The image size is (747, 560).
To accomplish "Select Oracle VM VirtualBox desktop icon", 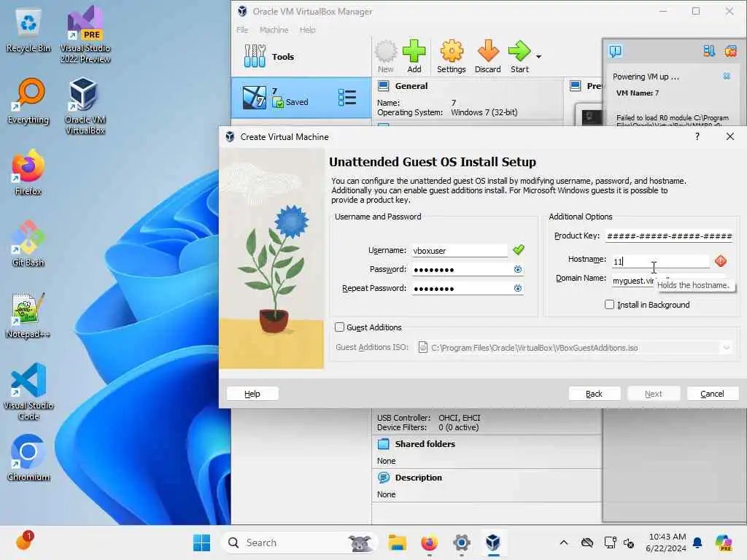I will [85, 106].
